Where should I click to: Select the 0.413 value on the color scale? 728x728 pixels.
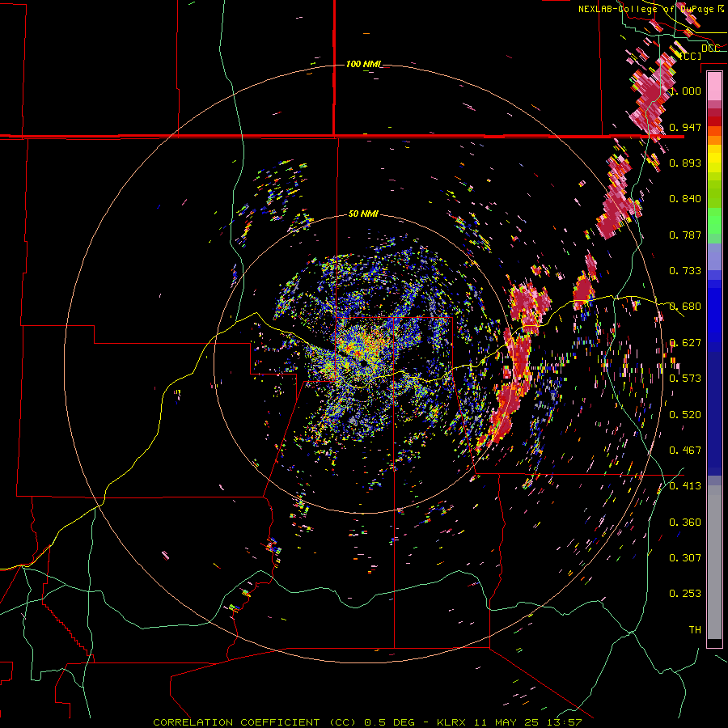[685, 486]
